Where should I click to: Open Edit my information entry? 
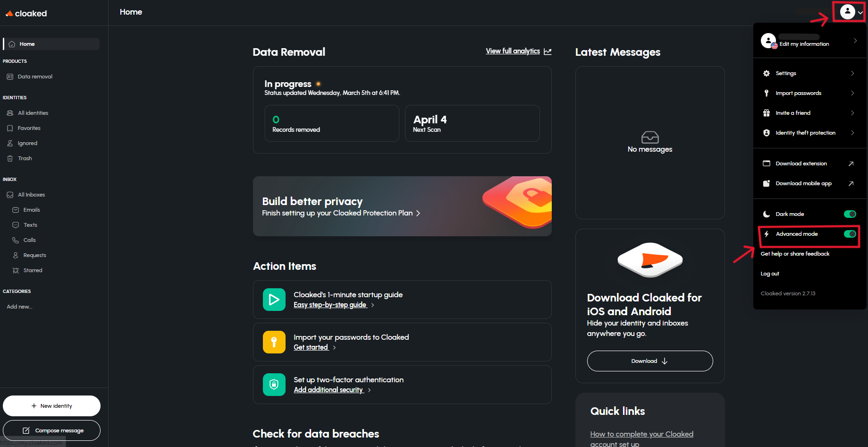click(809, 41)
